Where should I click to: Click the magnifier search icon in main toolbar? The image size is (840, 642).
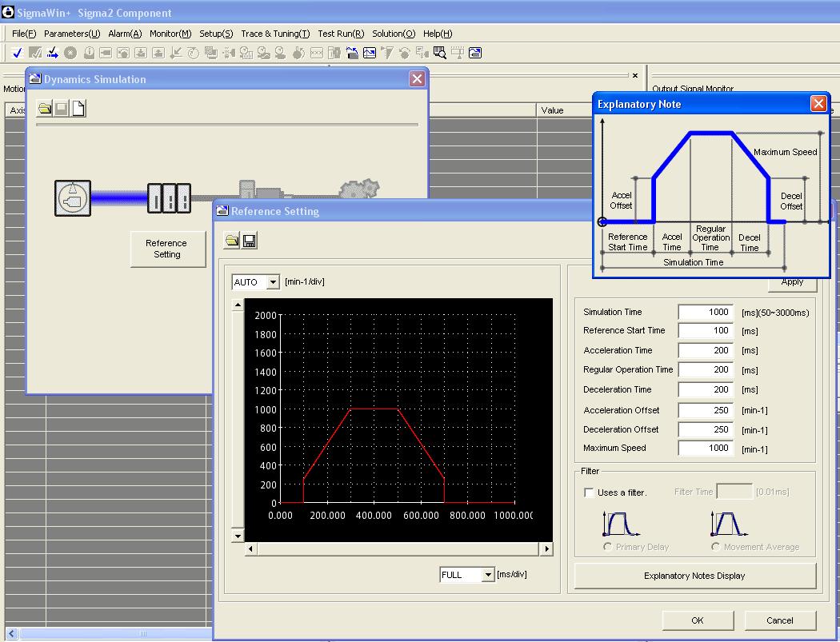[439, 53]
